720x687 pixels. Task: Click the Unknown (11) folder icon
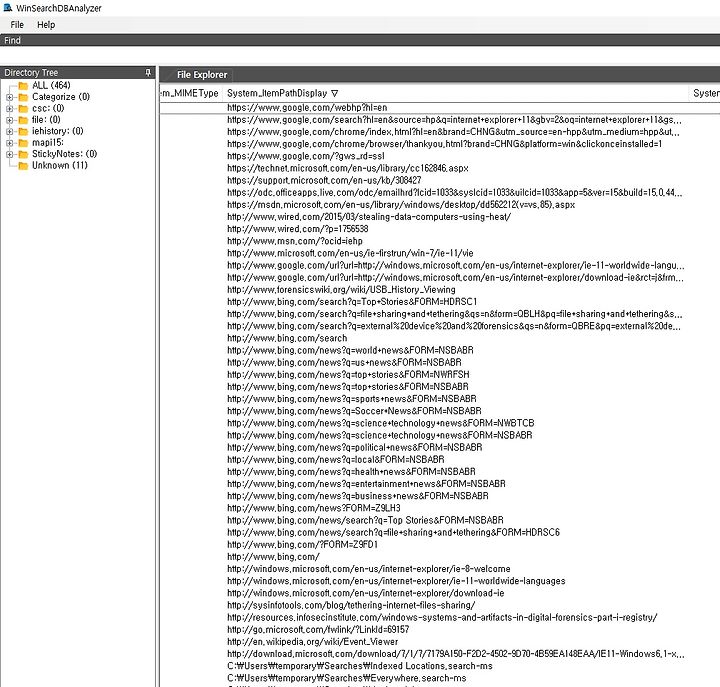coord(23,166)
